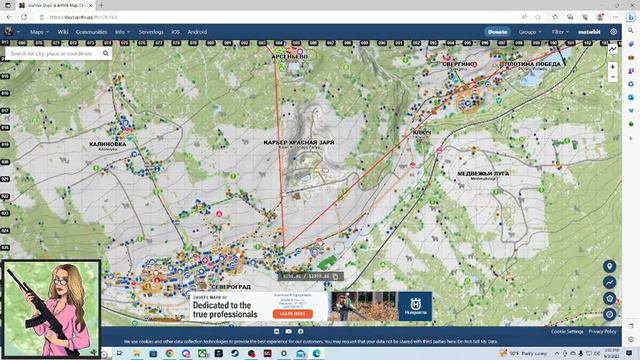Expand the arrow next to site logo
The image size is (640, 360).
click(18, 32)
